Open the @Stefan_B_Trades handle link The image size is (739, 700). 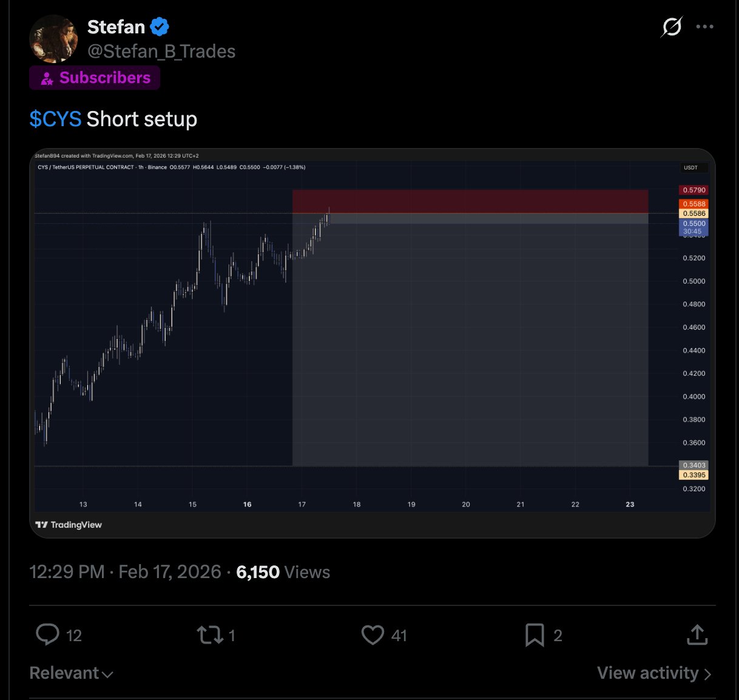[x=161, y=52]
